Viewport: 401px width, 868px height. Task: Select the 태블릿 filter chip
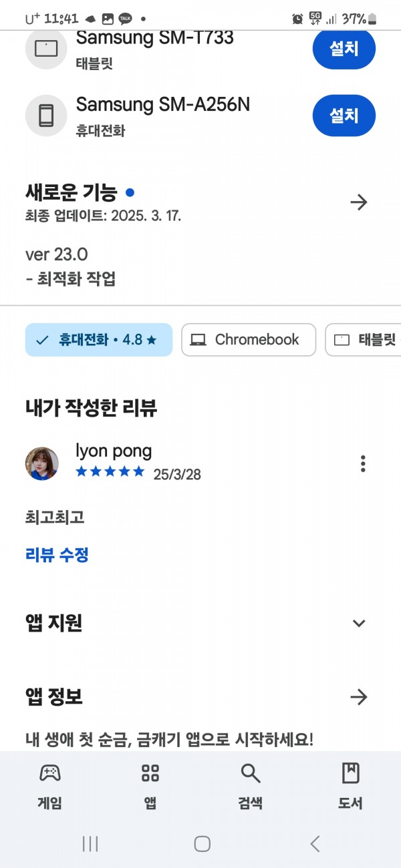click(x=363, y=340)
